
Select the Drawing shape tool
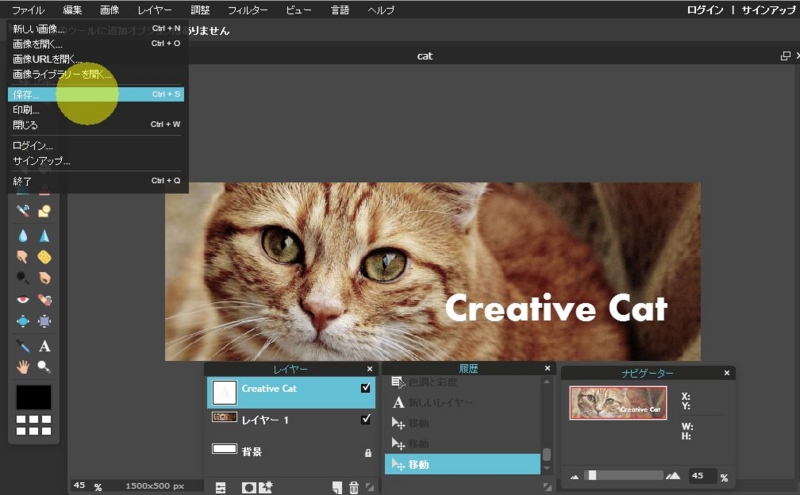tap(44, 210)
